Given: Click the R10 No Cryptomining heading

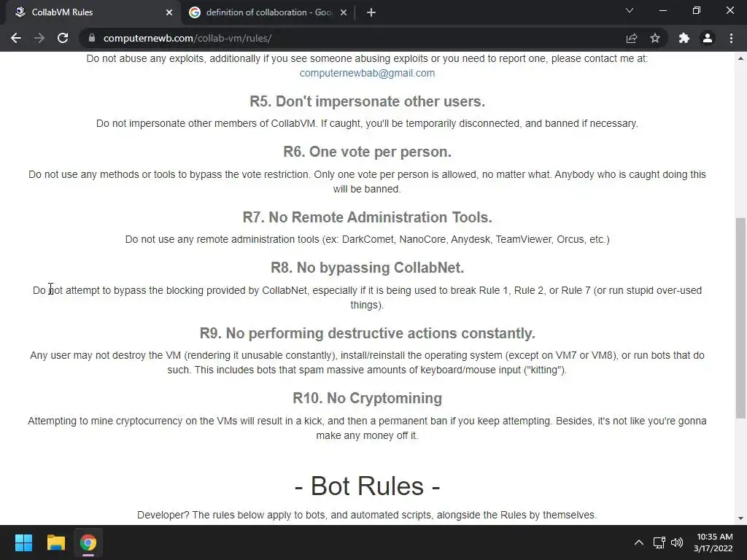Looking at the screenshot, I should point(368,398).
